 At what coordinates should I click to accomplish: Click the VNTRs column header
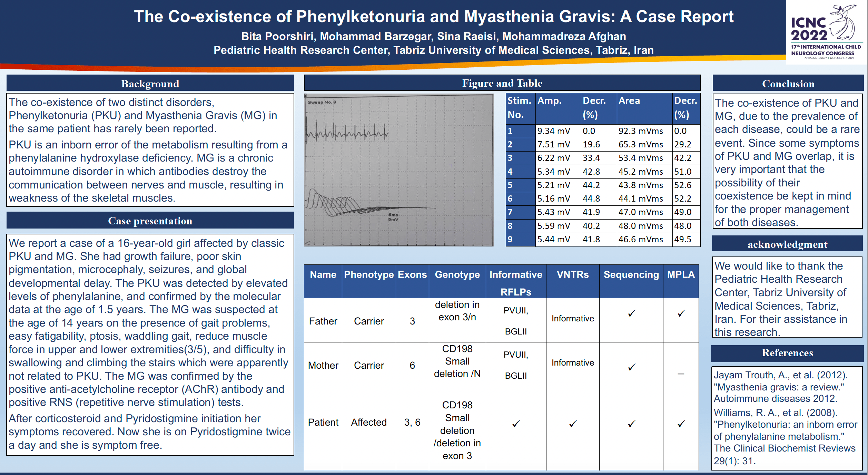pos(573,281)
